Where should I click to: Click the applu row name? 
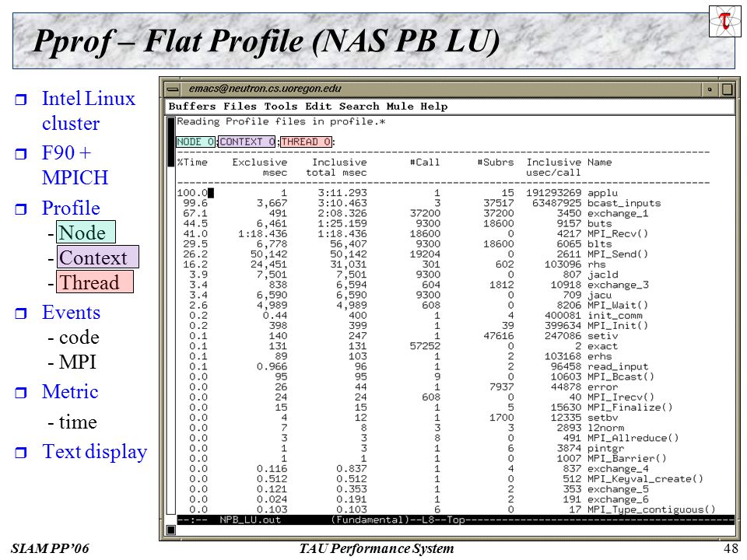click(x=602, y=193)
